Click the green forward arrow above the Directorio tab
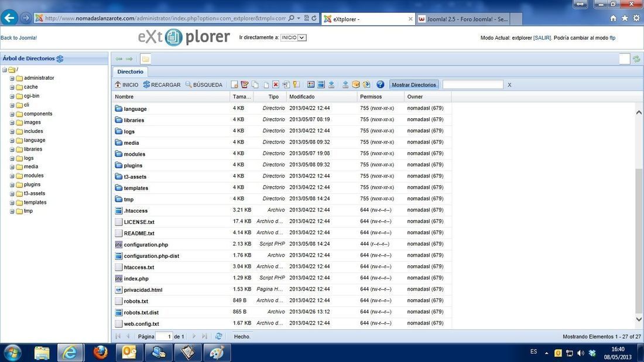 point(129,59)
